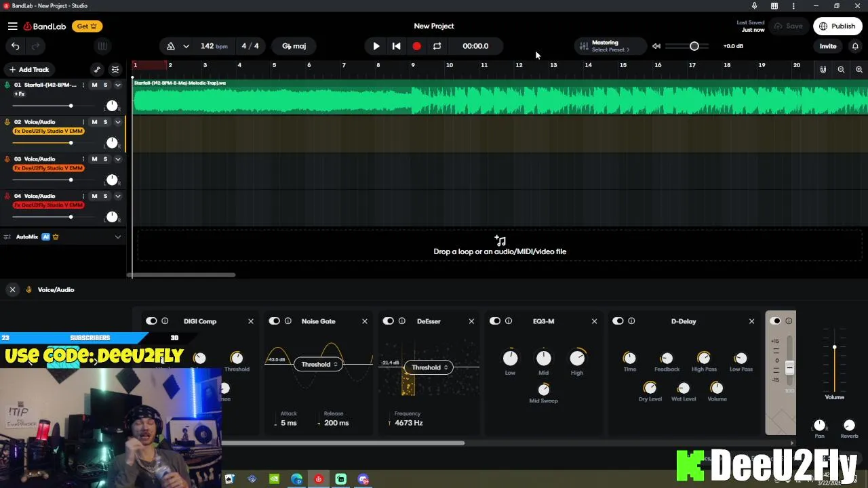Undo the last action
Image resolution: width=868 pixels, height=488 pixels.
pyautogui.click(x=15, y=46)
